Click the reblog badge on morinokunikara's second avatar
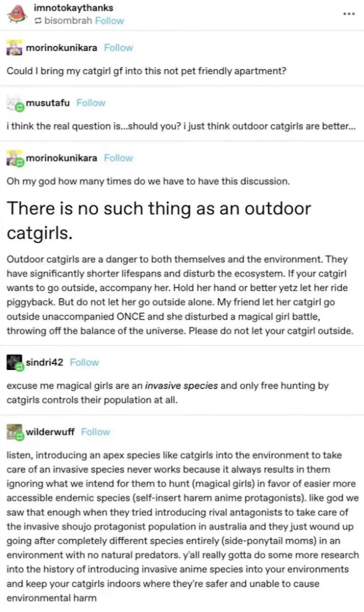Image resolution: width=364 pixels, height=612 pixels. [20, 162]
